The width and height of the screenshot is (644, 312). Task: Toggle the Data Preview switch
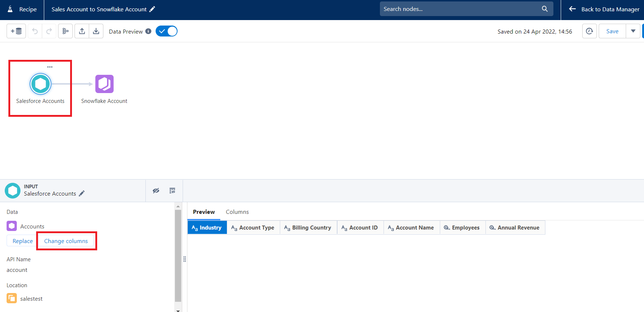pyautogui.click(x=167, y=31)
